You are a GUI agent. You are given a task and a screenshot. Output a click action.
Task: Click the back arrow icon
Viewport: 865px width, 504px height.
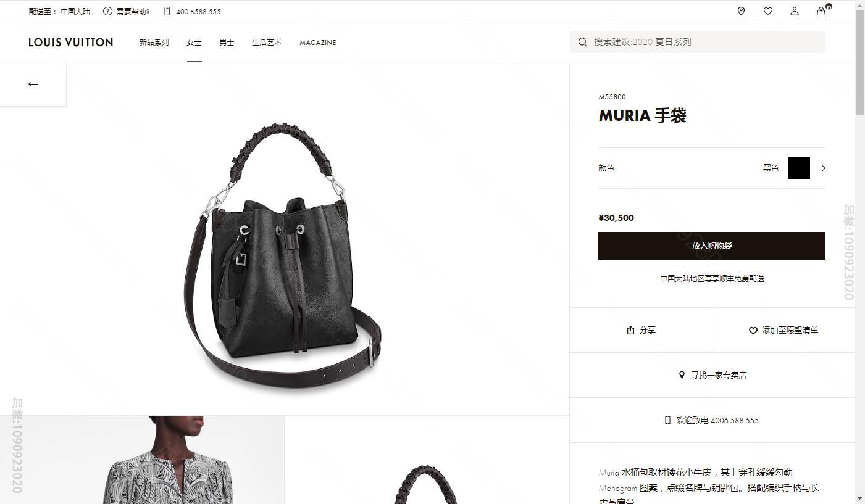(x=33, y=84)
